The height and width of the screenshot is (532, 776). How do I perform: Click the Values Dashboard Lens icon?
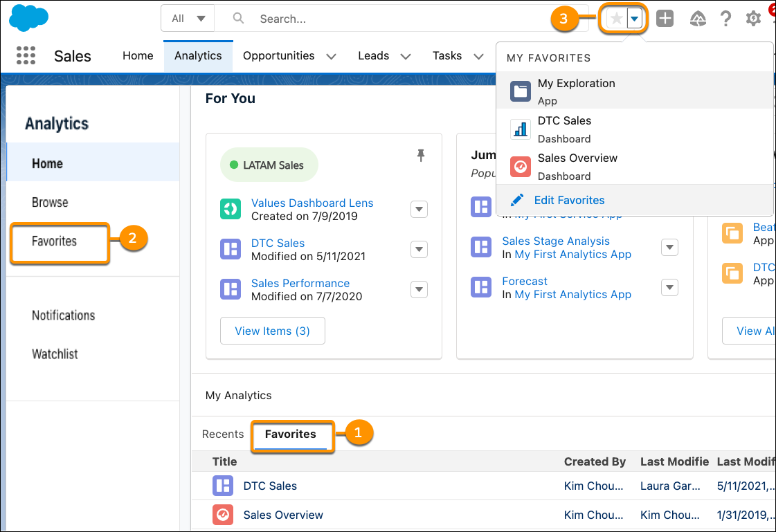[231, 209]
